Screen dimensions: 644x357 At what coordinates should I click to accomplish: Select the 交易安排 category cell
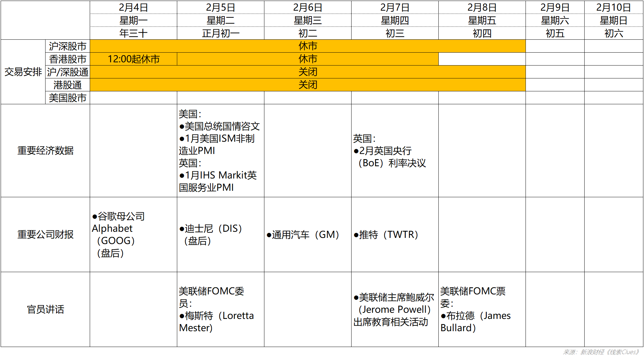(x=23, y=72)
